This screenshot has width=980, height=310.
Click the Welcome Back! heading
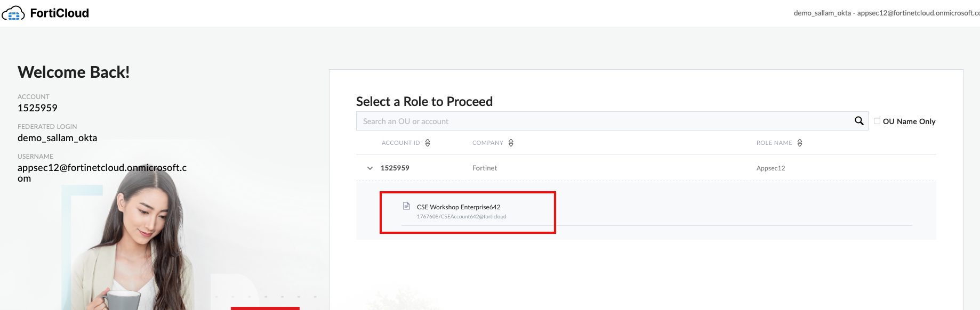74,72
